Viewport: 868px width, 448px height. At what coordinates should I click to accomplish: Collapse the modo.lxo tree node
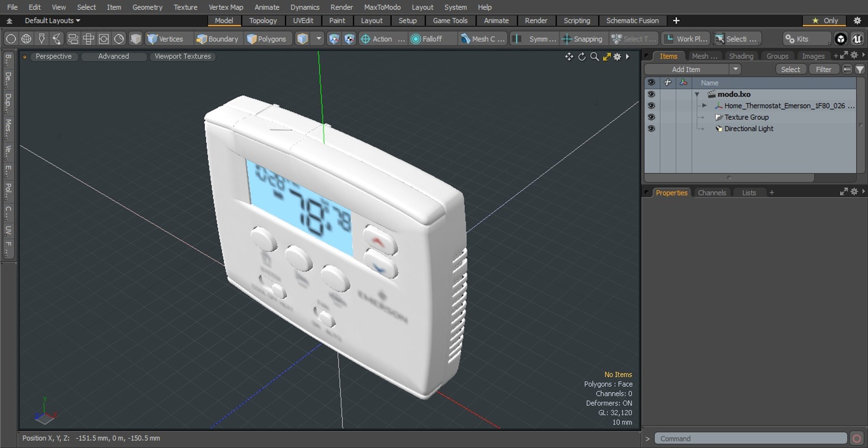697,94
